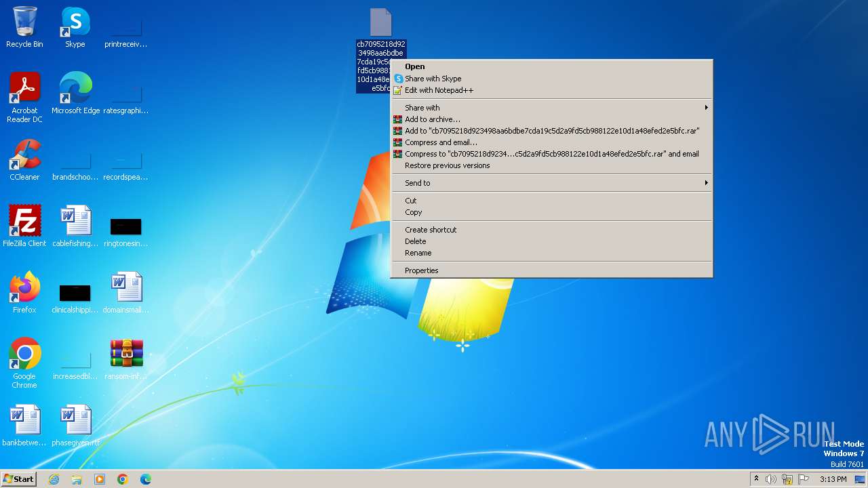
Task: Select the cb7095218d92 file icon on desktop
Action: click(x=380, y=22)
